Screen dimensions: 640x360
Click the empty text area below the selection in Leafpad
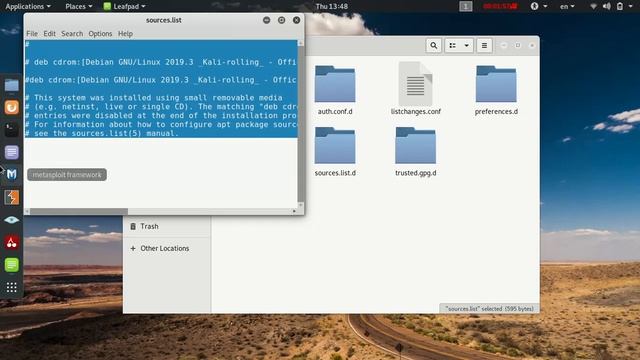[161, 173]
